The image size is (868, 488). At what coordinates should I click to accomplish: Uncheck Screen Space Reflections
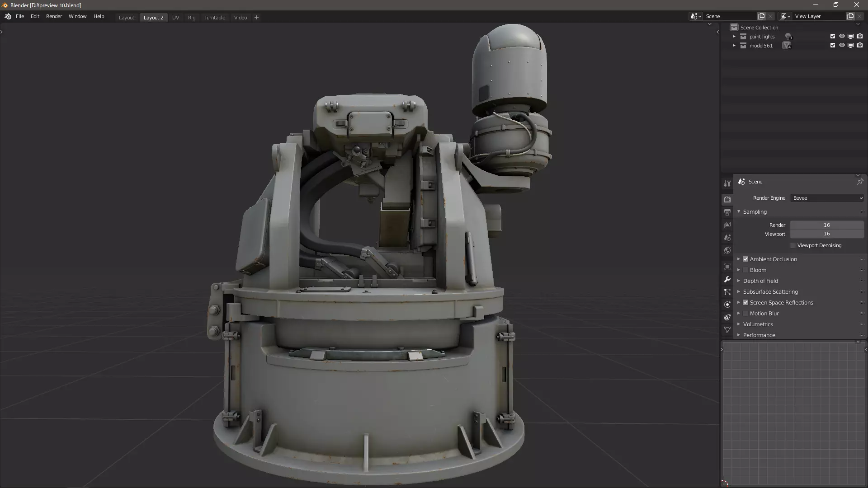[x=745, y=302]
